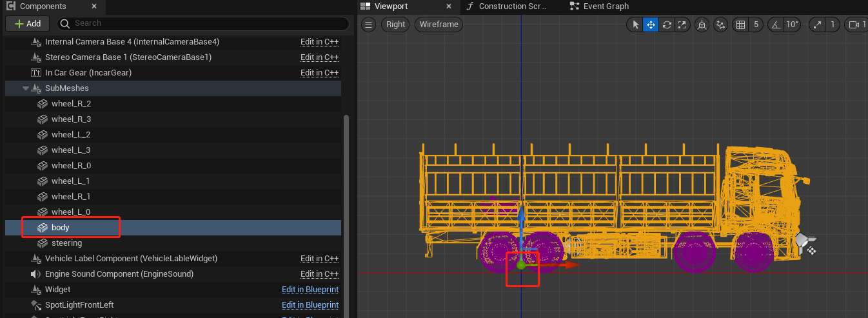
Task: Activate the Rotate tool
Action: point(667,25)
